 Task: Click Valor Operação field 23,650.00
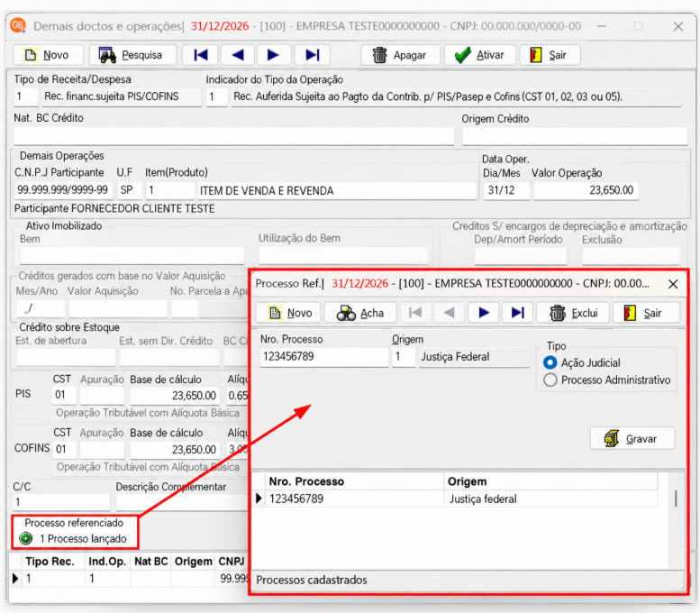[586, 190]
